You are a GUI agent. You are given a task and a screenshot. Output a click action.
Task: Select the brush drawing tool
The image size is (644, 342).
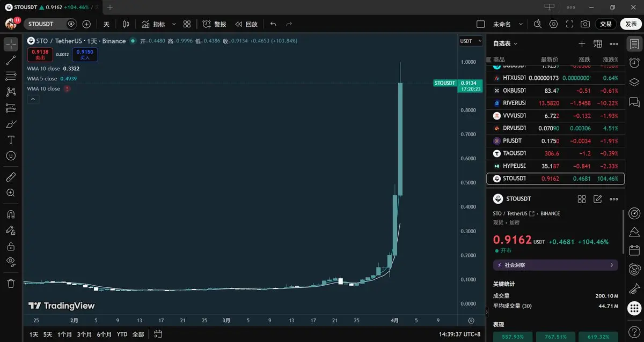(11, 124)
